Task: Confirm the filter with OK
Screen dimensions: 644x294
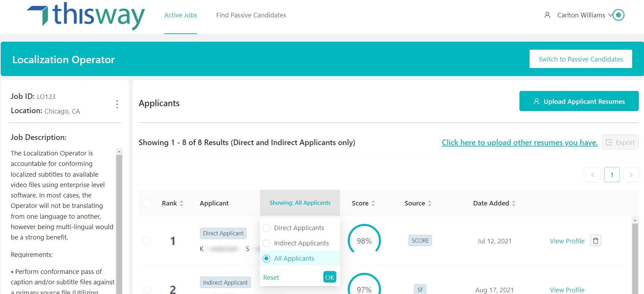Action: click(330, 277)
